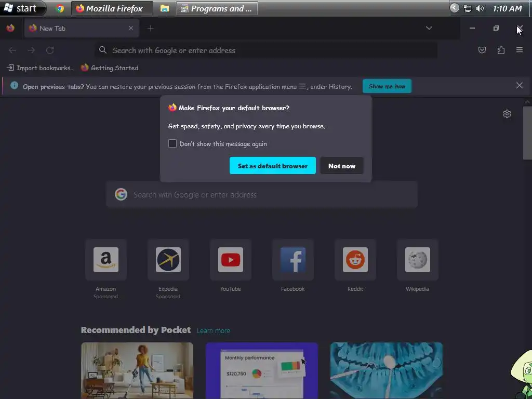The height and width of the screenshot is (399, 532).
Task: Click the Show me how button
Action: 387,86
